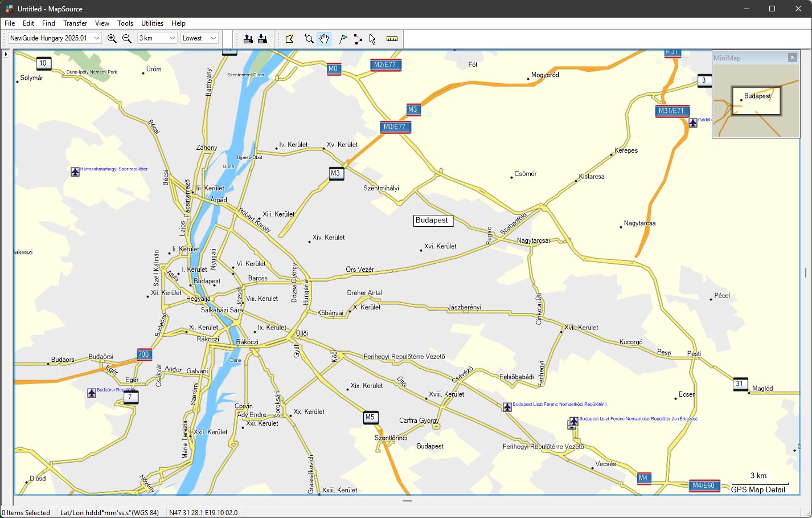Viewport: 812px width, 518px height.
Task: Open the Utilities menu
Action: click(152, 23)
